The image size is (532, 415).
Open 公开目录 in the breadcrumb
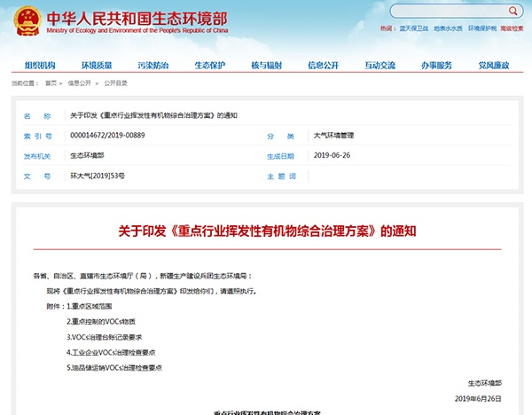(x=115, y=82)
